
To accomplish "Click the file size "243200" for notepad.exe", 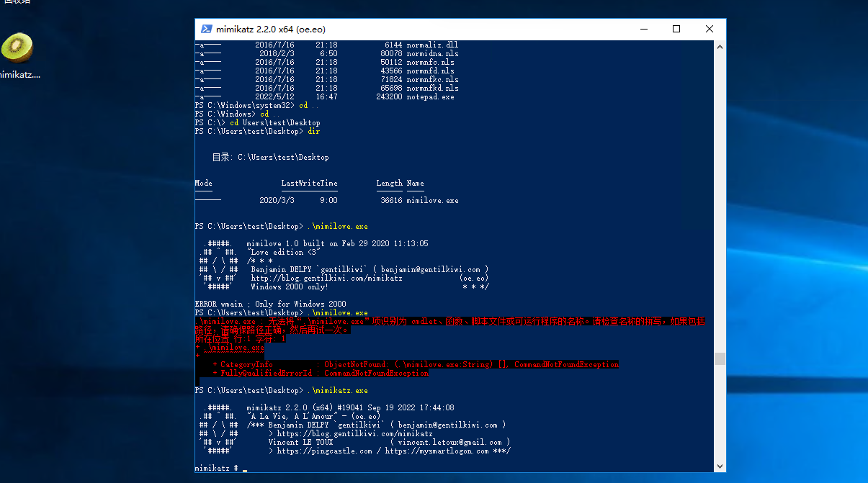I will click(x=389, y=96).
